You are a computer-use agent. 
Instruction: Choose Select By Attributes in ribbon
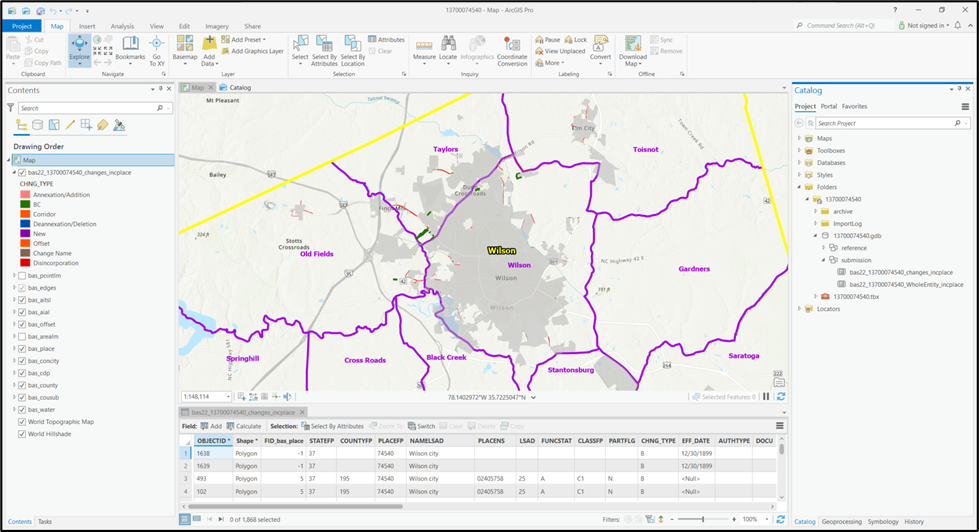click(325, 48)
